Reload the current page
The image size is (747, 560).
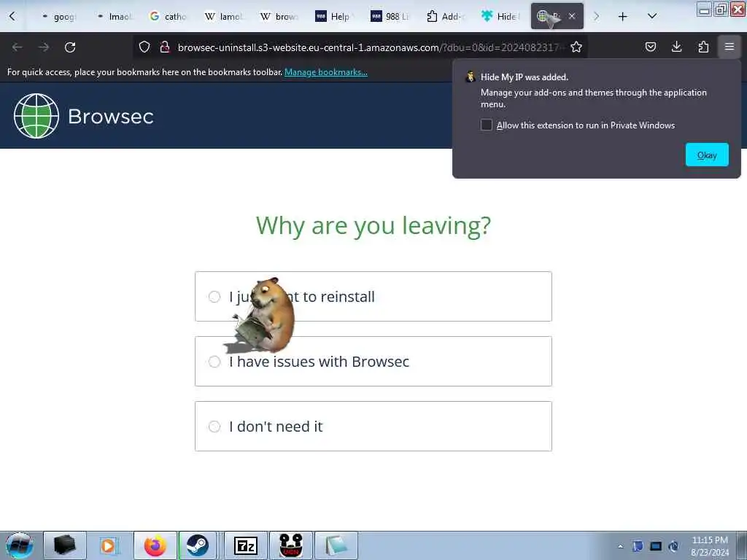[x=70, y=47]
